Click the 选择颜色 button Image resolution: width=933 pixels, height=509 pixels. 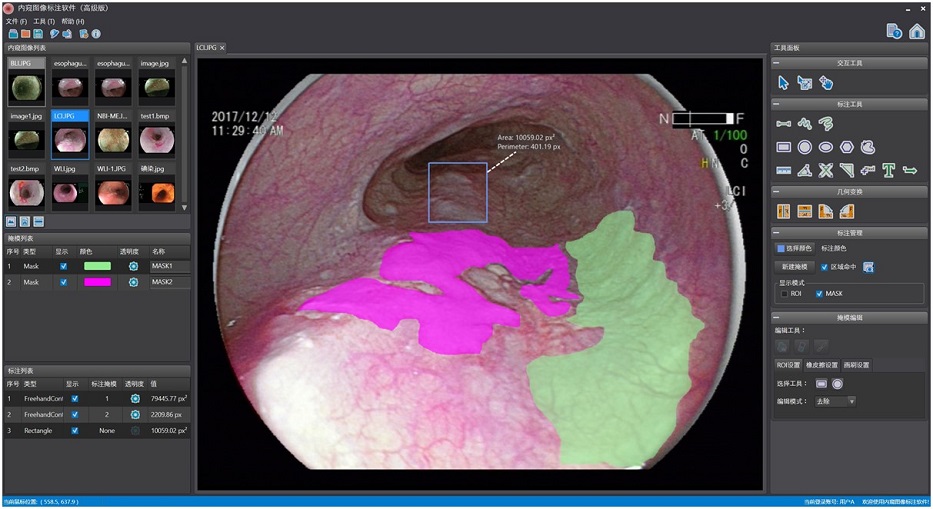coord(794,248)
